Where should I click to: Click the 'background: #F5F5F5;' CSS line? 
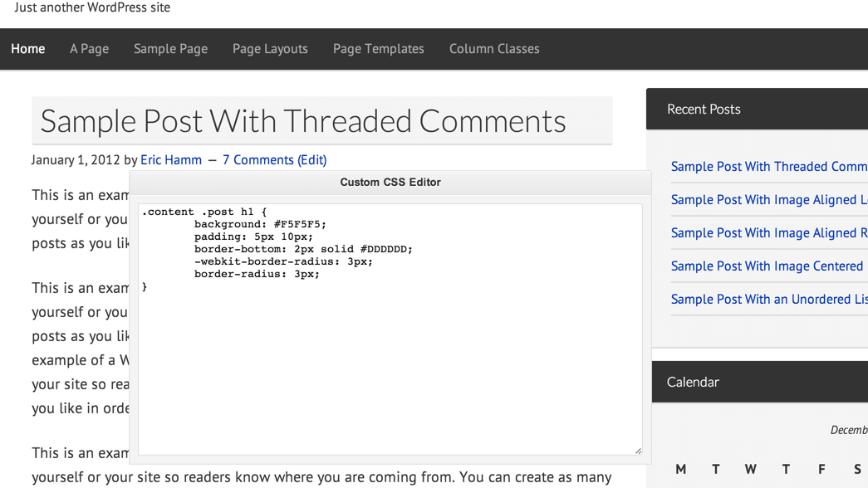[x=260, y=224]
